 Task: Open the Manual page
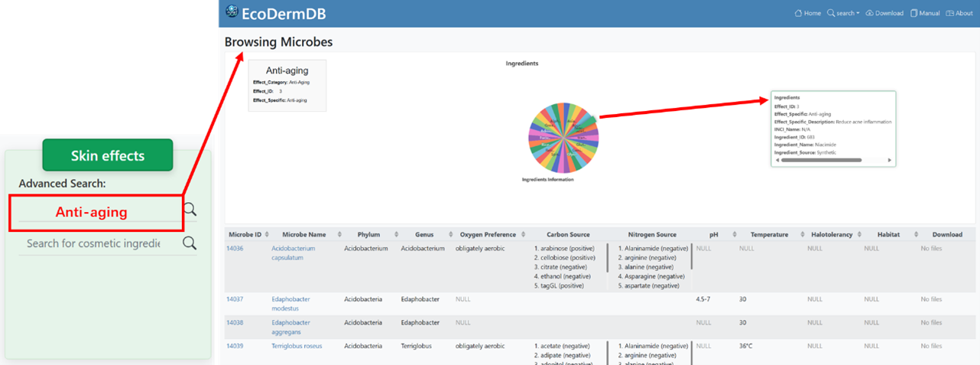click(925, 13)
